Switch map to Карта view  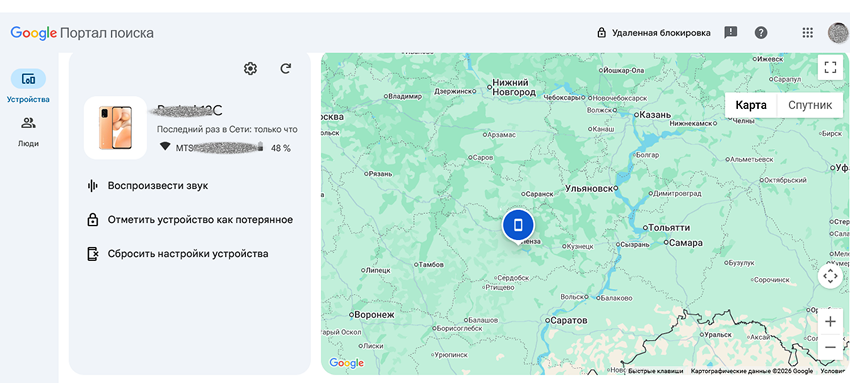point(751,105)
